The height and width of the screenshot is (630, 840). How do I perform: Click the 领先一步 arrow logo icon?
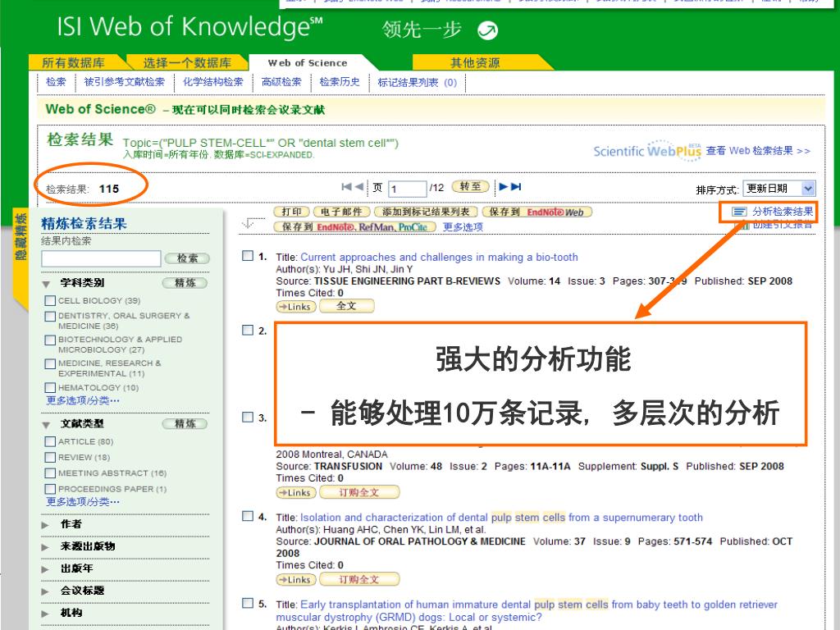pyautogui.click(x=487, y=30)
